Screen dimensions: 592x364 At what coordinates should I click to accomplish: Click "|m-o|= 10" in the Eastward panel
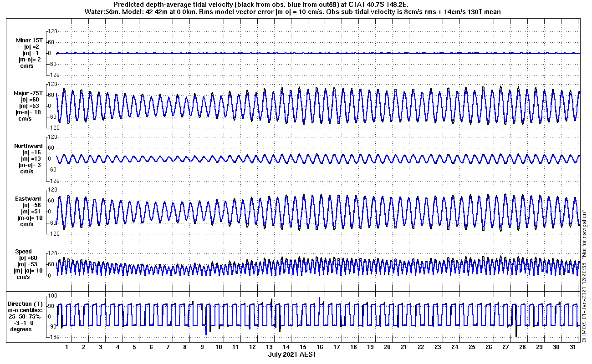[x=31, y=218]
